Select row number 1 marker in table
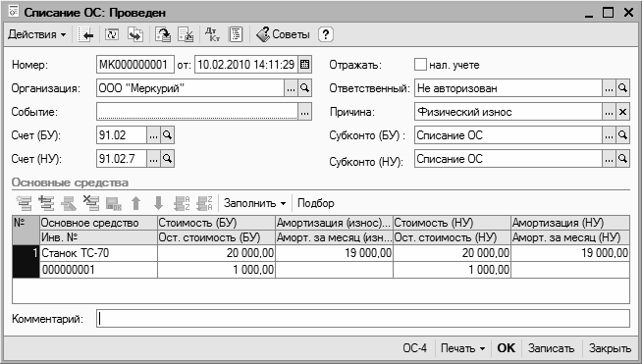Image resolution: width=642 pixels, height=364 pixels. [26, 261]
